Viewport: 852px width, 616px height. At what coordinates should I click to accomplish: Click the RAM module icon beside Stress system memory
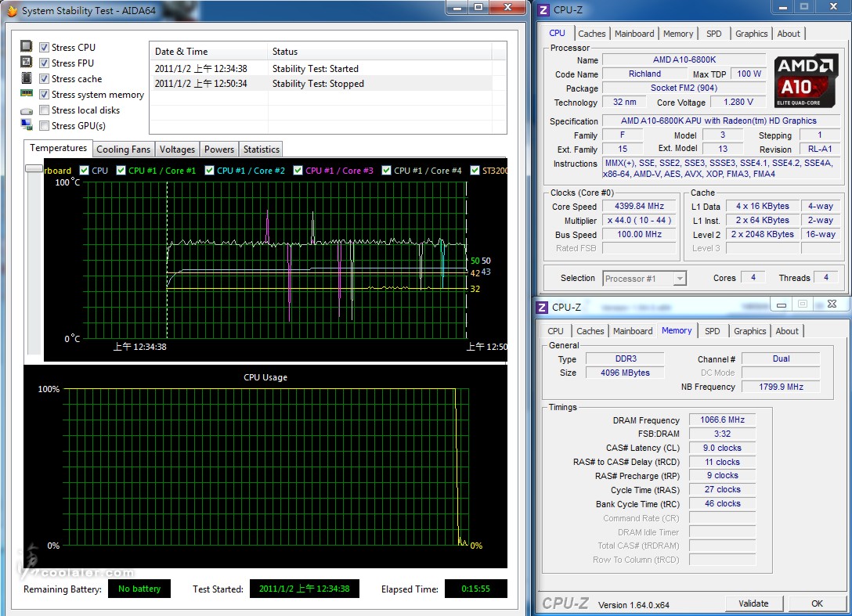pos(26,93)
